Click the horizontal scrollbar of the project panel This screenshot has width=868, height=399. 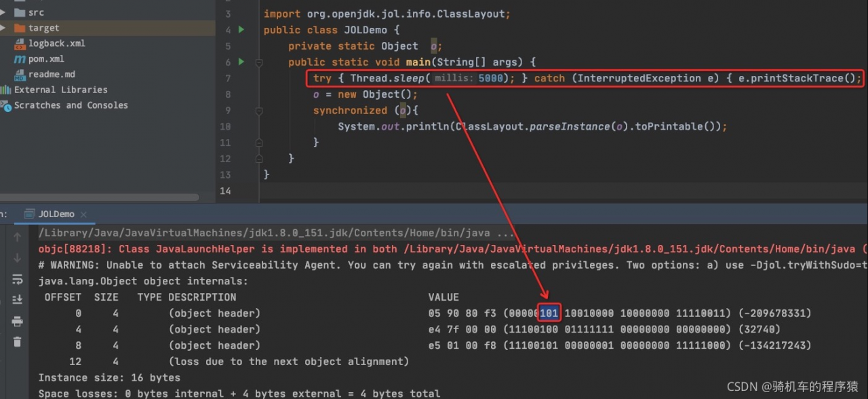point(100,197)
